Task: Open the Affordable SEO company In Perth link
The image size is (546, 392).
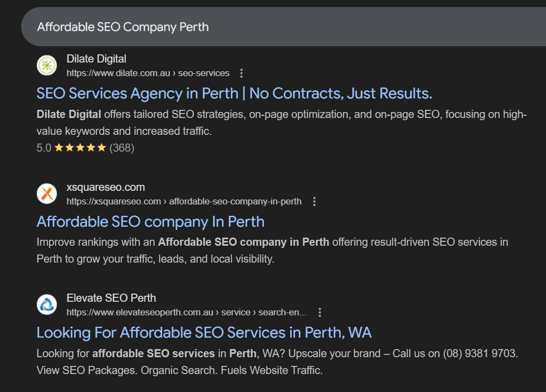Action: click(x=150, y=222)
